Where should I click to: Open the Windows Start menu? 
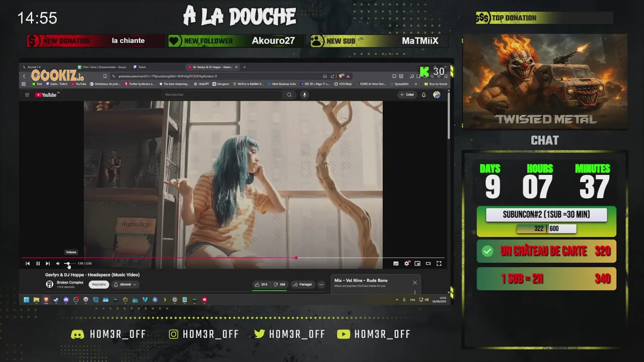26,300
